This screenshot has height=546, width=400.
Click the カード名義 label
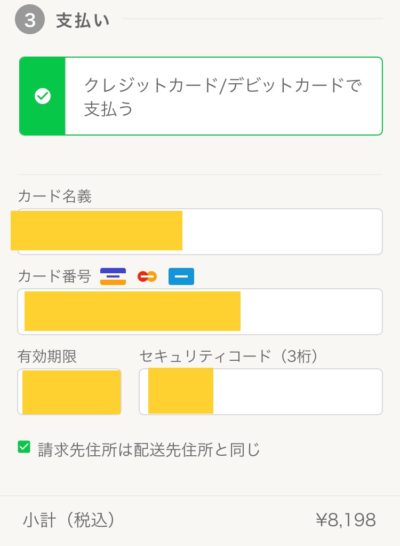[x=55, y=196]
